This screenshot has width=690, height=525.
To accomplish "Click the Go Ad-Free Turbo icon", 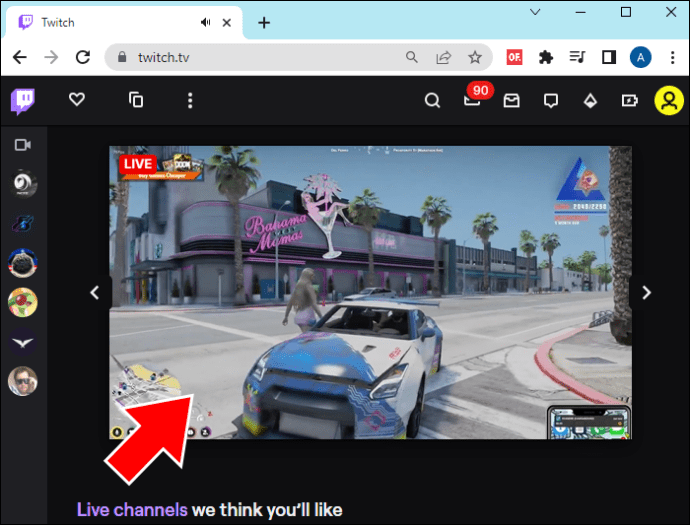I will 630,101.
